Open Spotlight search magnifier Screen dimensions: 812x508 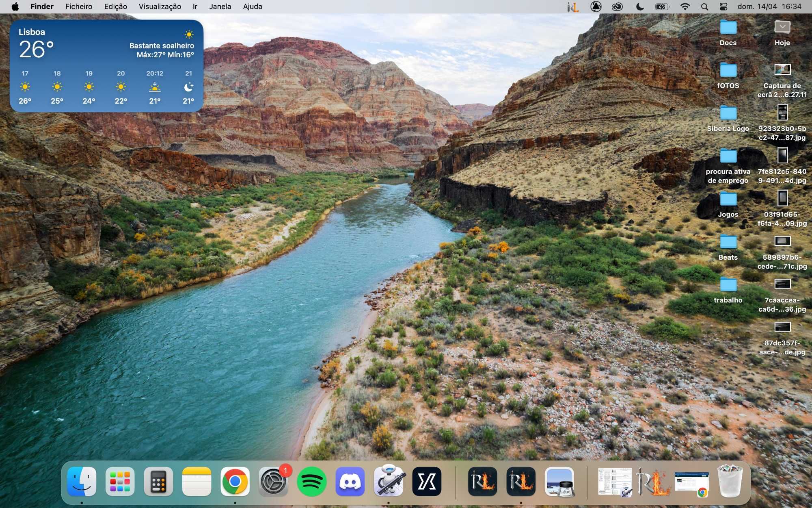[705, 7]
